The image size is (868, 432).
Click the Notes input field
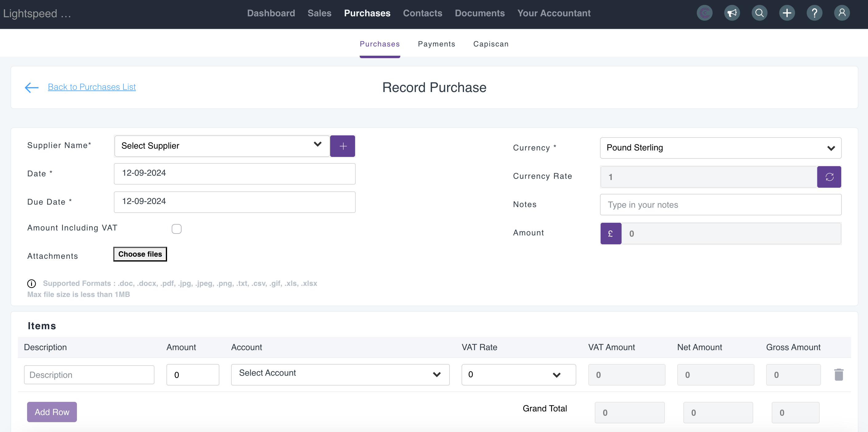(720, 205)
